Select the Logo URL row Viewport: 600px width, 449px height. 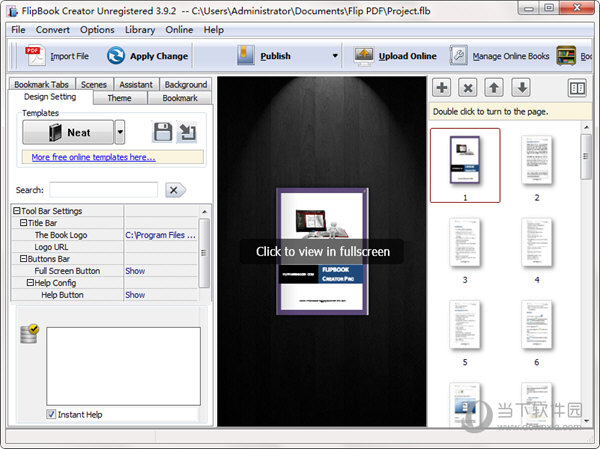(105, 247)
